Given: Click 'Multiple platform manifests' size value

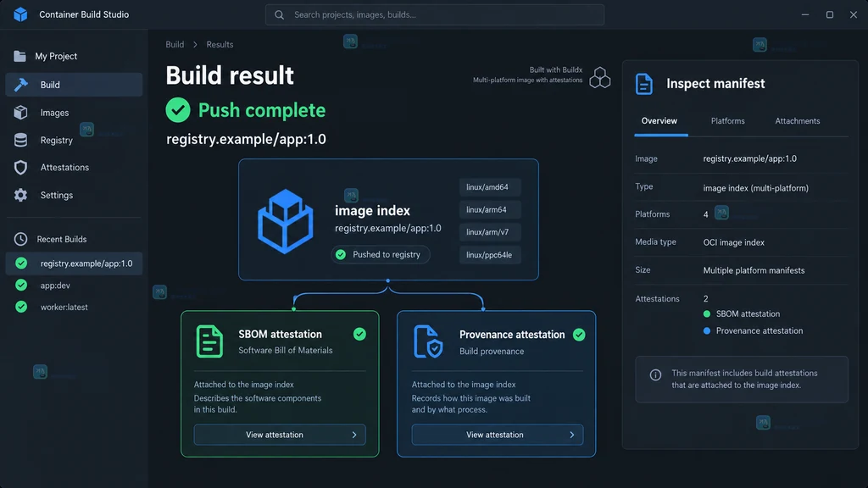Looking at the screenshot, I should coord(754,270).
